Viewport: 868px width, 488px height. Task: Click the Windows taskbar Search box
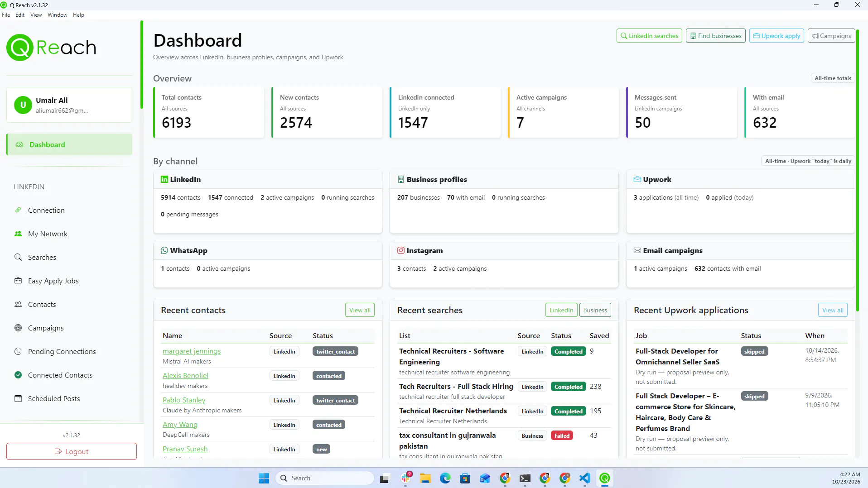(324, 478)
